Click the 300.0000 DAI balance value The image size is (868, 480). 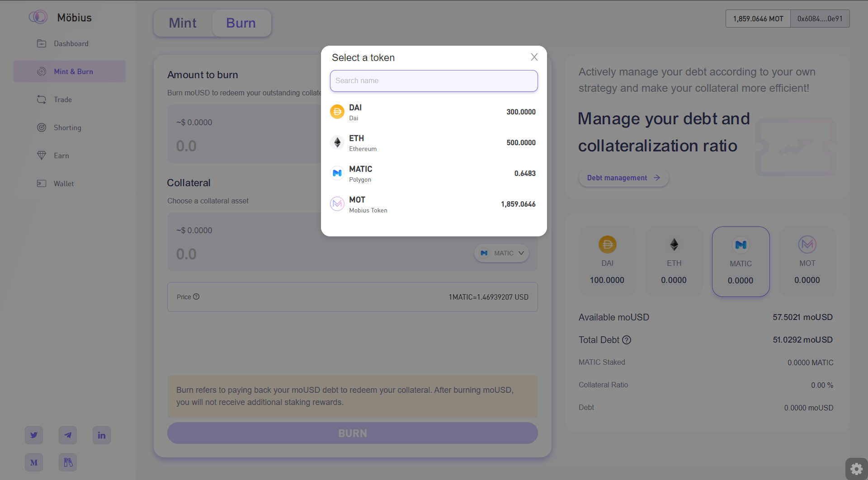tap(521, 112)
